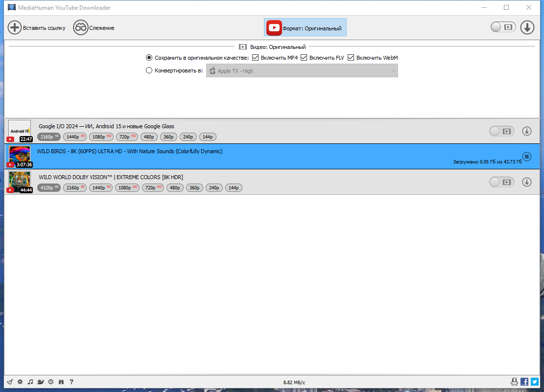Click the WILD BIRDS video thumbnail

point(20,157)
